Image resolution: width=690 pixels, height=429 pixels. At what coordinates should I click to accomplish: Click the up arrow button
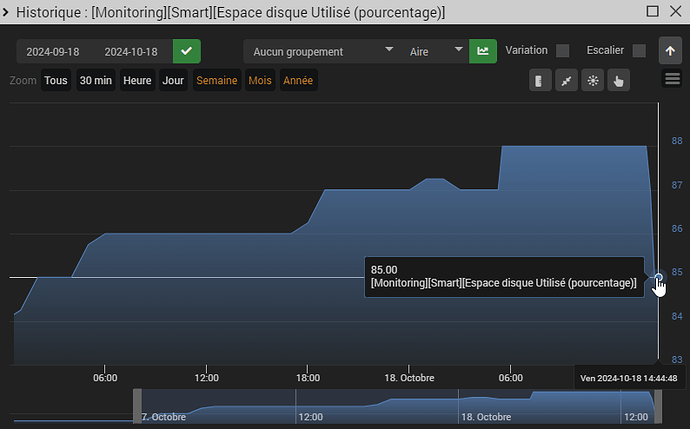tap(670, 51)
